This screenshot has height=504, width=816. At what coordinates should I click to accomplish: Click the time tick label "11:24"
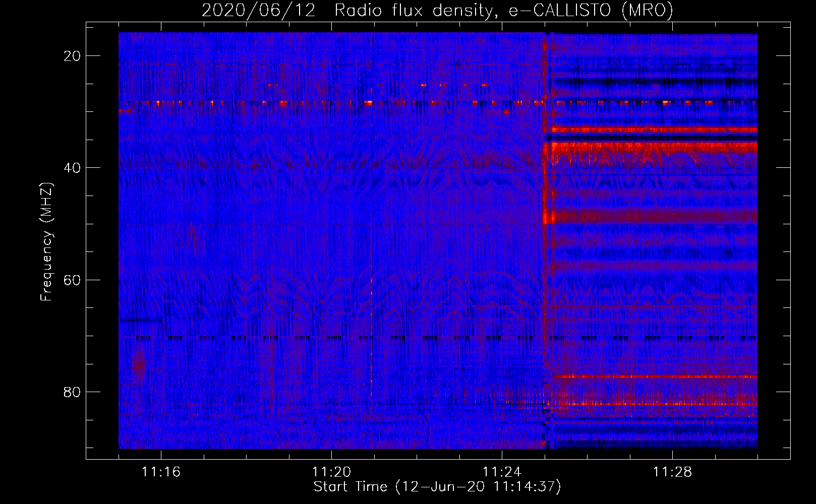coord(502,472)
